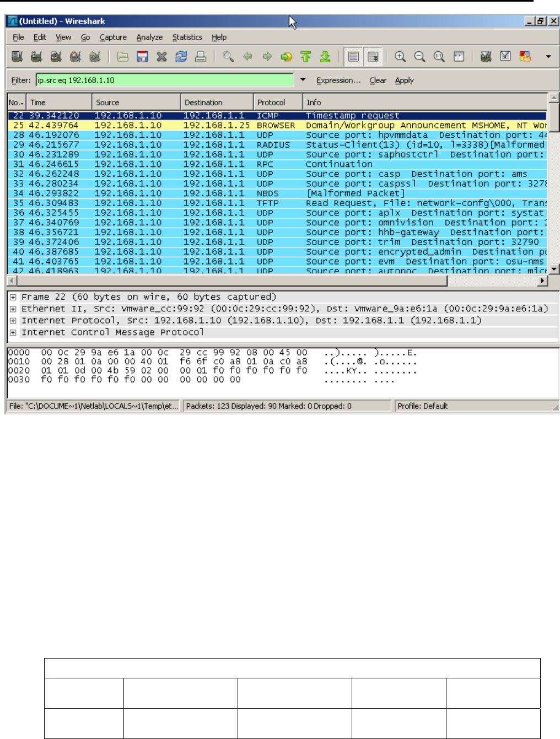This screenshot has height=739, width=560.
Task: Select packet 25 BROWSER announcement row
Action: coord(277,125)
